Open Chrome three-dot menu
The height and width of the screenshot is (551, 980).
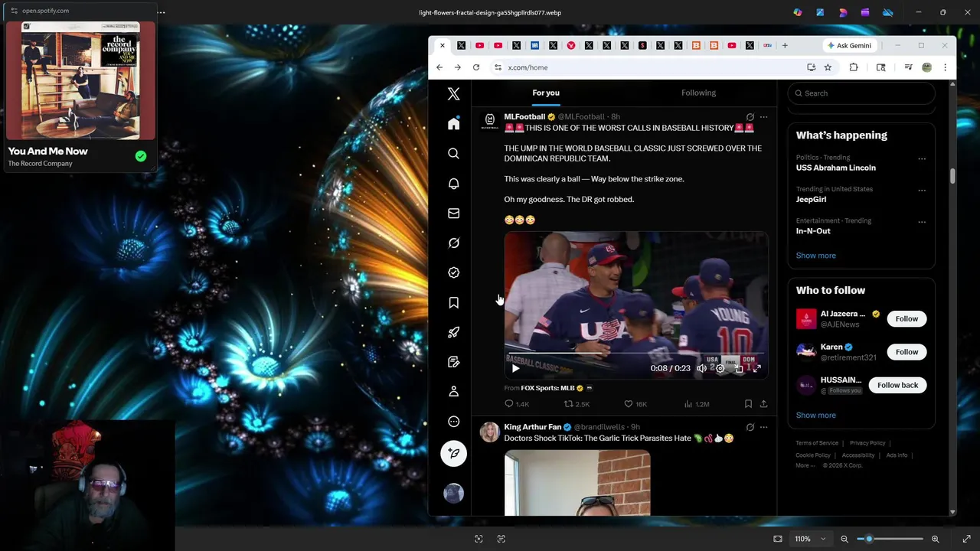pos(945,67)
